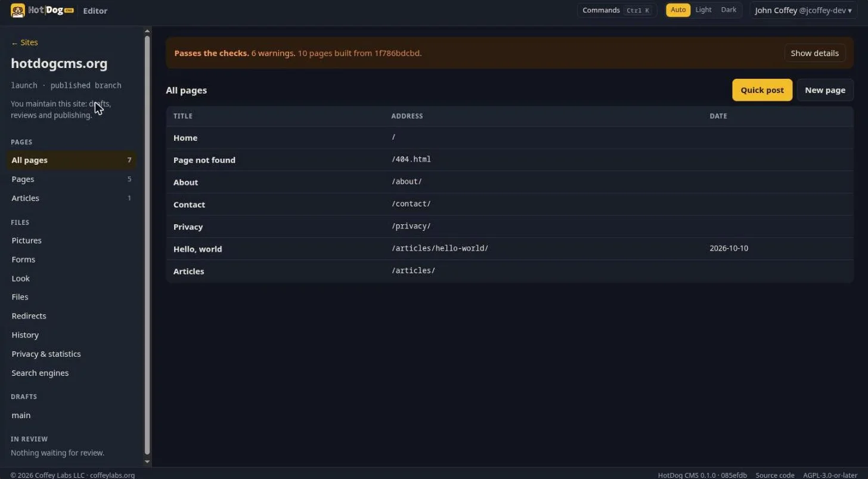Screen dimensions: 868x479
Task: Open the Files sidebar item
Action: (71, 297)
